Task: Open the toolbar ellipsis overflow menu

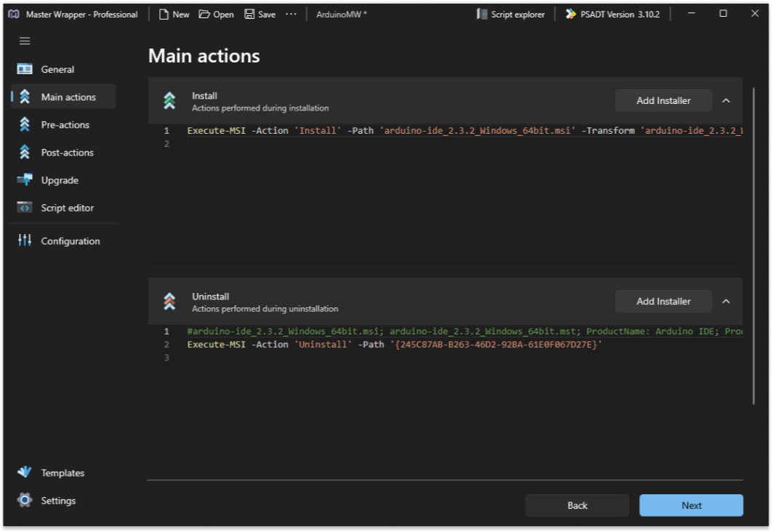Action: (291, 15)
